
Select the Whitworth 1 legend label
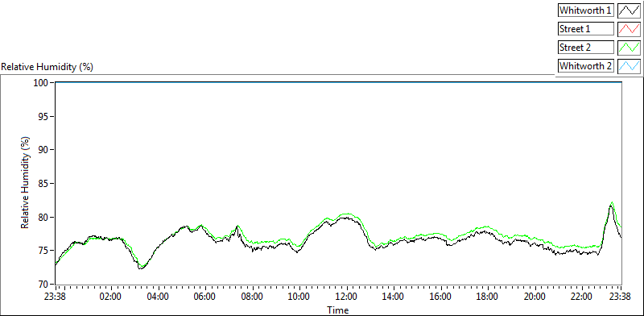coord(586,10)
